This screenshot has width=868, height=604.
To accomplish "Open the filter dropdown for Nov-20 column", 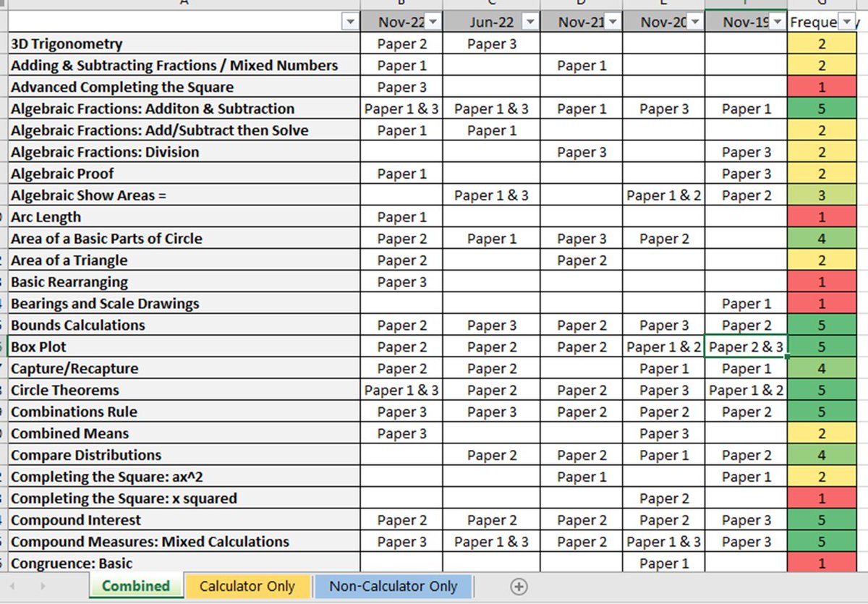I will 695,22.
